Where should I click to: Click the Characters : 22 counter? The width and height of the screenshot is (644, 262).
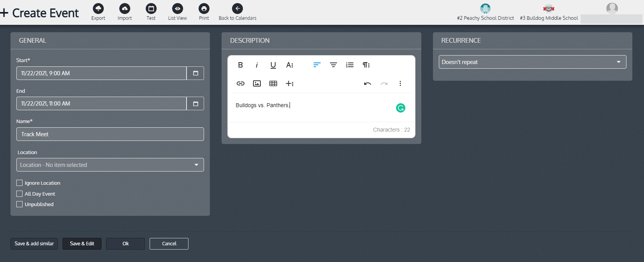tap(391, 130)
